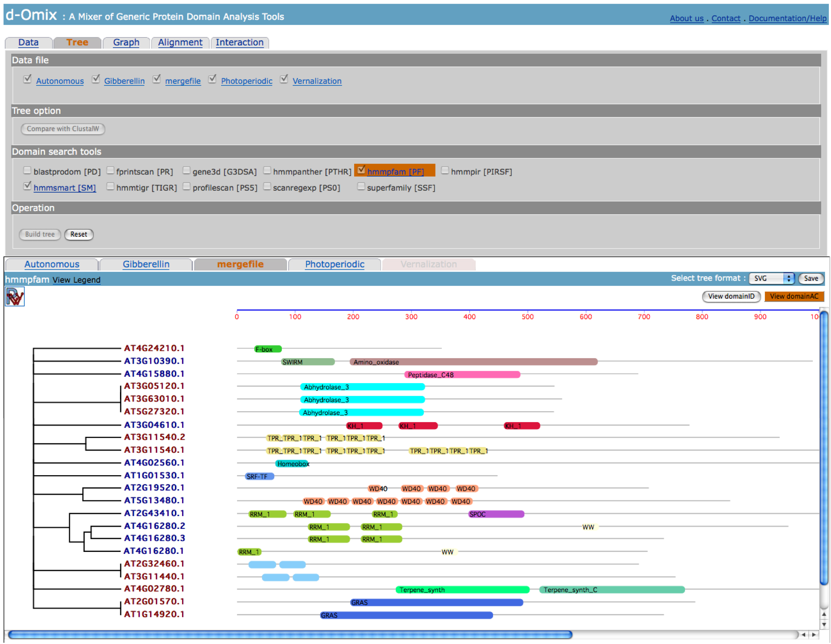Open the About us link
The image size is (831, 644).
(687, 18)
